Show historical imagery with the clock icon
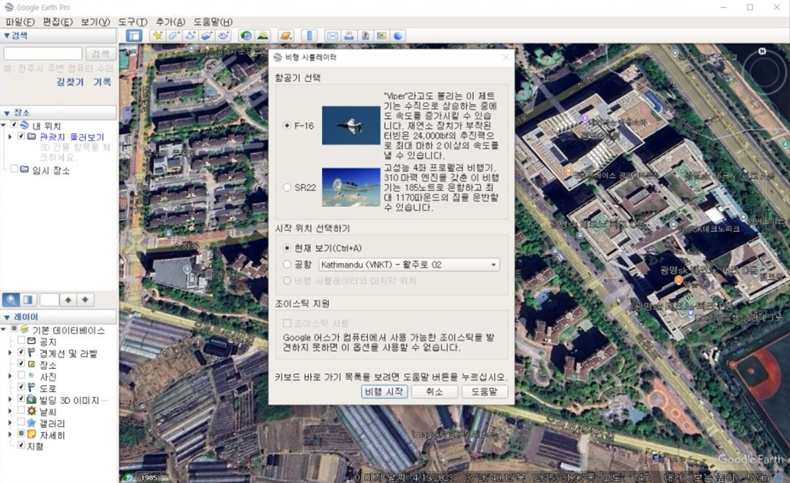The width and height of the screenshot is (790, 483). (246, 35)
